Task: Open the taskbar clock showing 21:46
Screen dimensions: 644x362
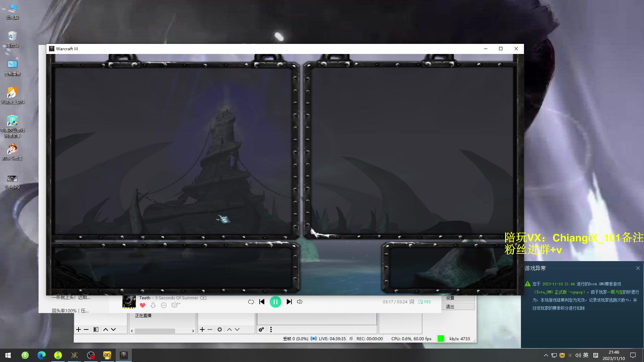Action: tap(614, 355)
